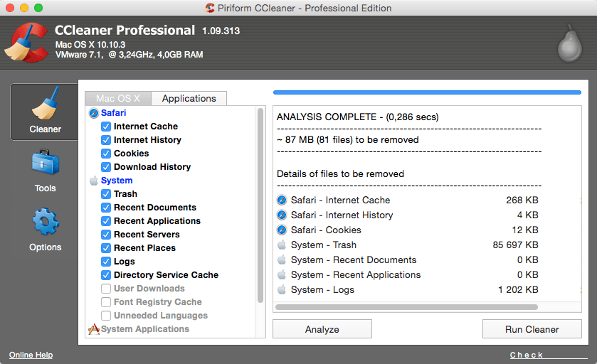Image resolution: width=597 pixels, height=364 pixels.
Task: Collapse the Safari category in tree
Action: (114, 113)
